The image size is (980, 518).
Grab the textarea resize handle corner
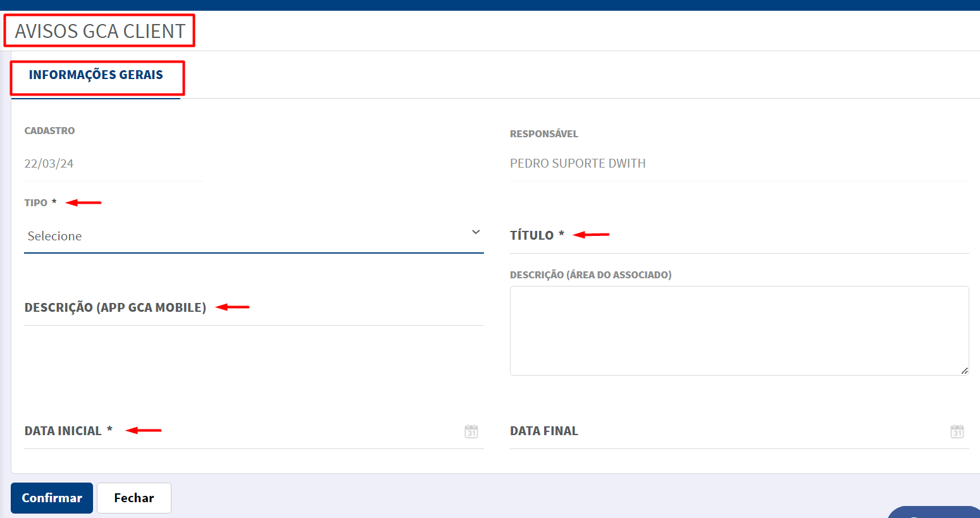(964, 371)
